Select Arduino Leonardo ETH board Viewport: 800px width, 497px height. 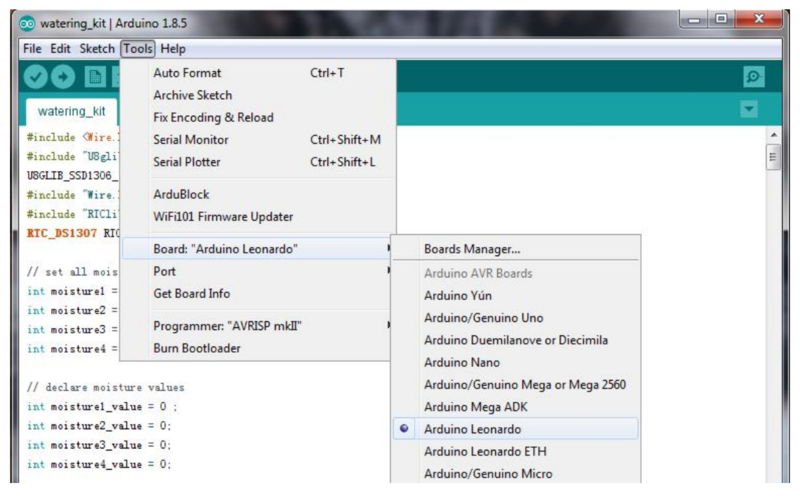(x=516, y=452)
